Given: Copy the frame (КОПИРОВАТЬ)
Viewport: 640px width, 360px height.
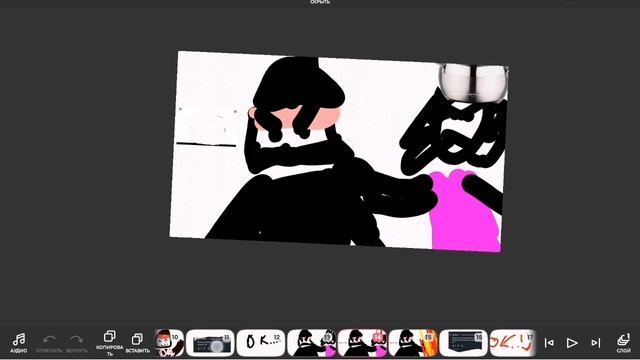Looking at the screenshot, I should click(109, 343).
